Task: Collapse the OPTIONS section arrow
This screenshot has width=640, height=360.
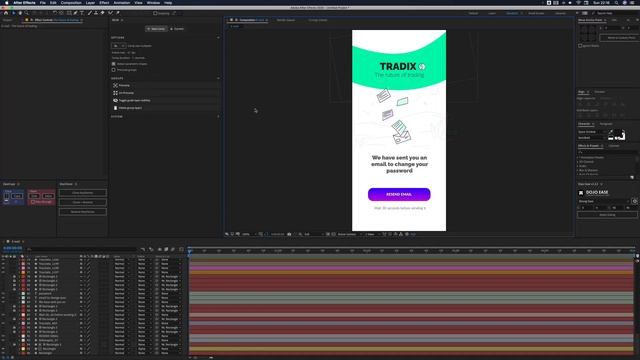Action: tap(218, 38)
